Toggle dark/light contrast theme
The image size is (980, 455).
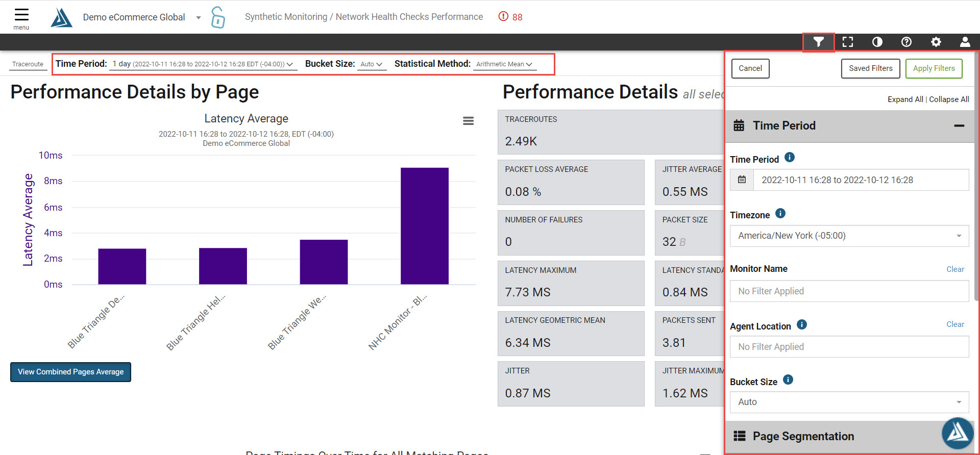click(877, 42)
